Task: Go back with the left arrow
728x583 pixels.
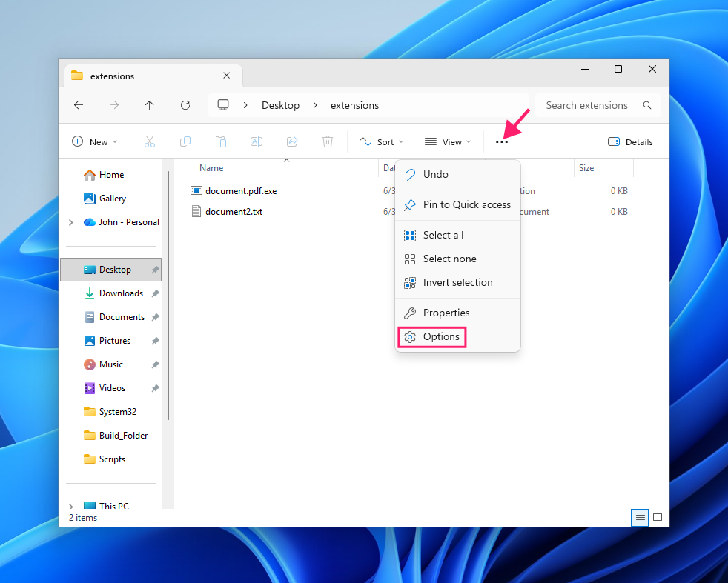Action: pos(79,105)
